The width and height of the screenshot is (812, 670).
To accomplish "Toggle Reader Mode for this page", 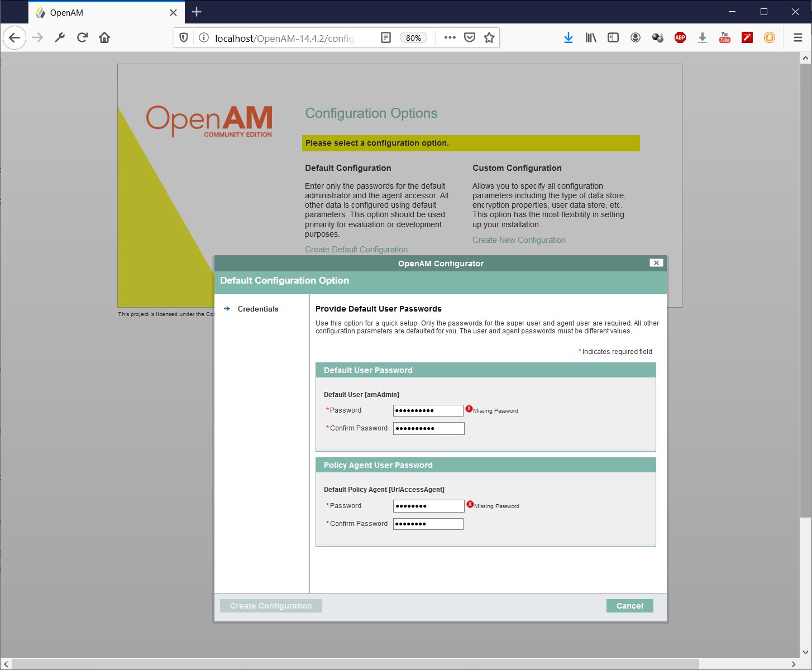I will tap(385, 37).
